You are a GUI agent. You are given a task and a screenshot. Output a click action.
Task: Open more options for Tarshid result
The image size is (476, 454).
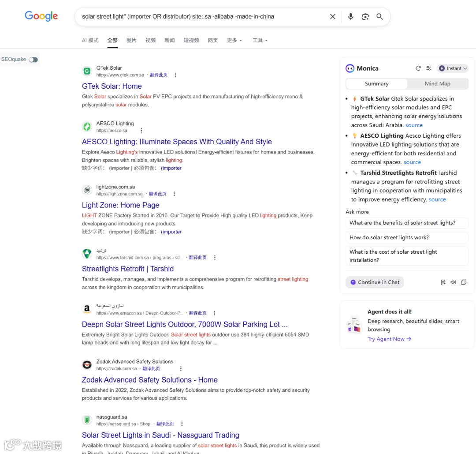click(x=215, y=257)
